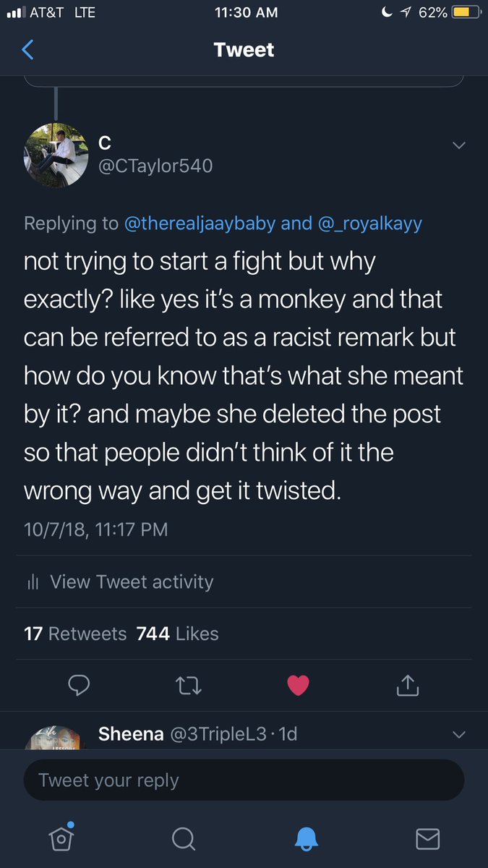
Task: Show the 744 Likes list
Action: coord(177,634)
